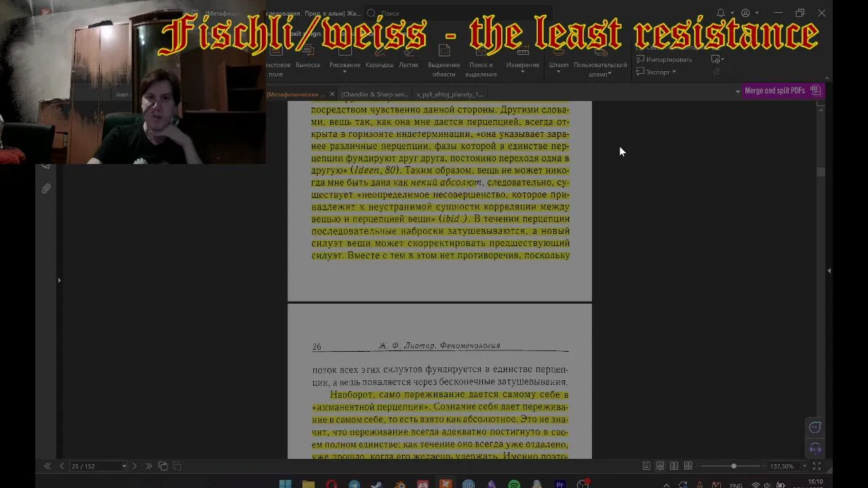Go to the previous page

coord(61,466)
